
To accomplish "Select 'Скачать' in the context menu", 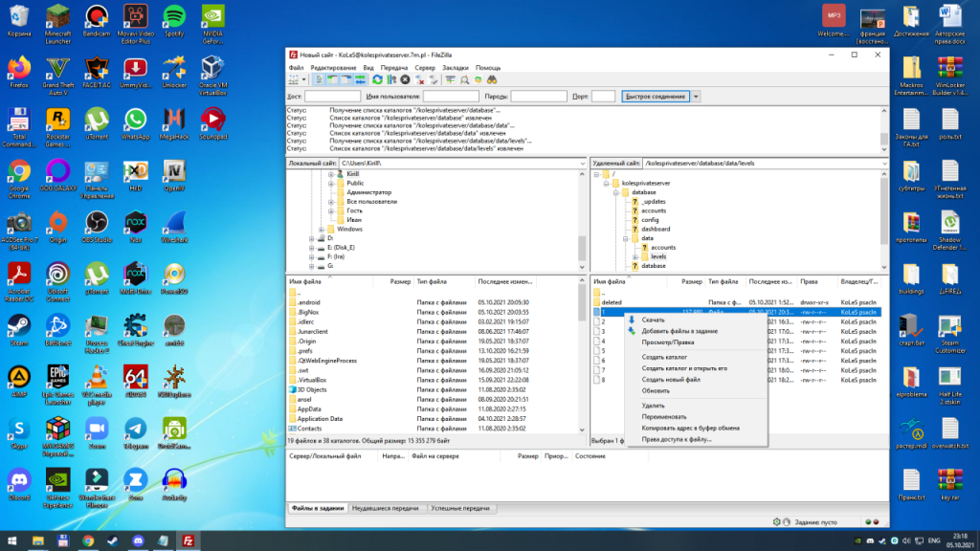I will 653,320.
